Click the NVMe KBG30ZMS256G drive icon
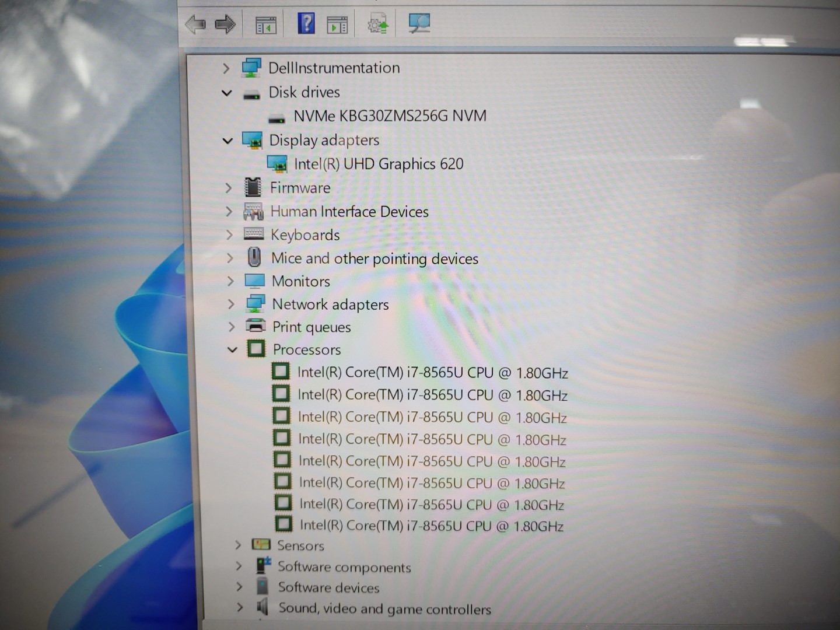840x630 pixels. click(x=276, y=118)
